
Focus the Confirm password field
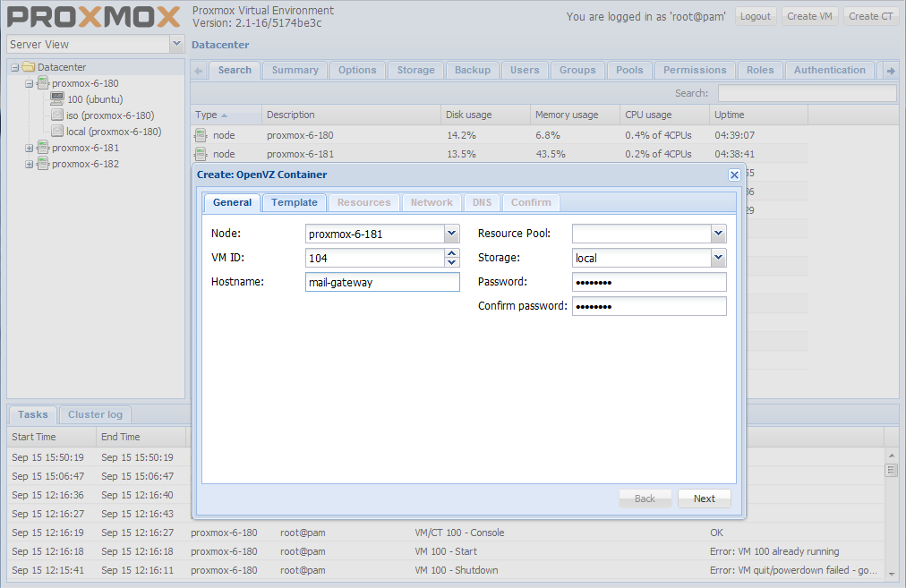tap(649, 306)
